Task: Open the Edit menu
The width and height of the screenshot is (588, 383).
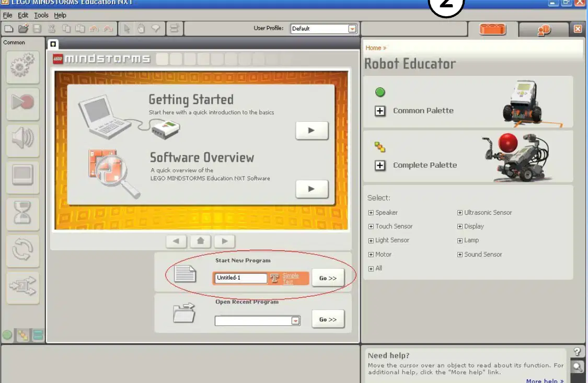Action: pos(23,15)
